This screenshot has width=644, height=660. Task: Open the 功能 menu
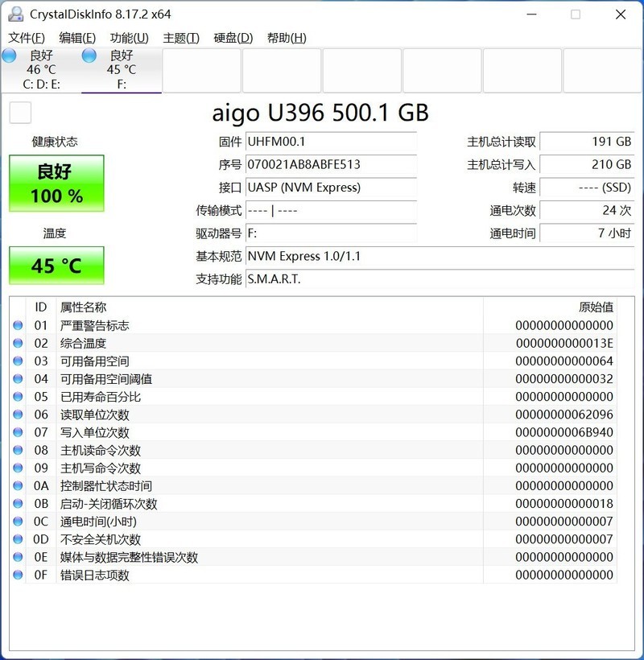[129, 37]
